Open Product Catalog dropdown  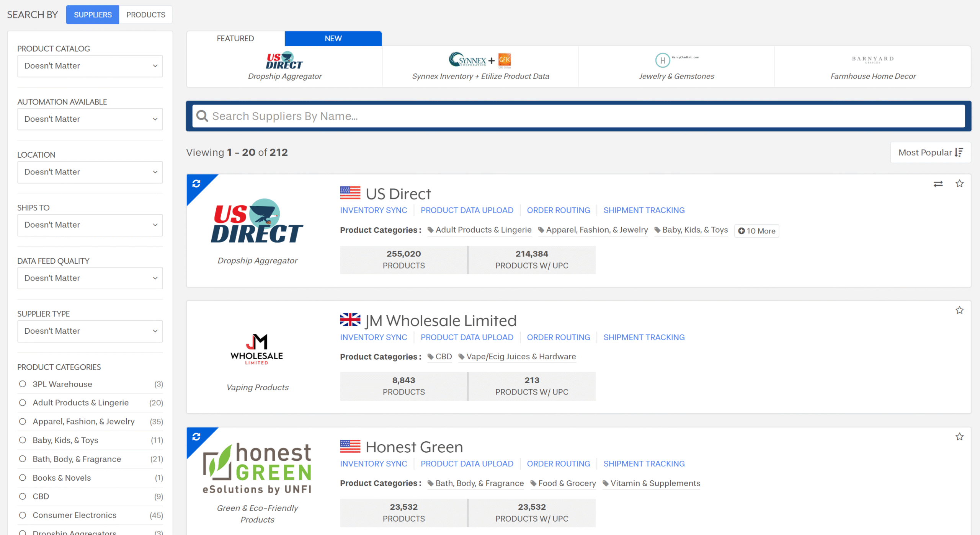pyautogui.click(x=90, y=66)
